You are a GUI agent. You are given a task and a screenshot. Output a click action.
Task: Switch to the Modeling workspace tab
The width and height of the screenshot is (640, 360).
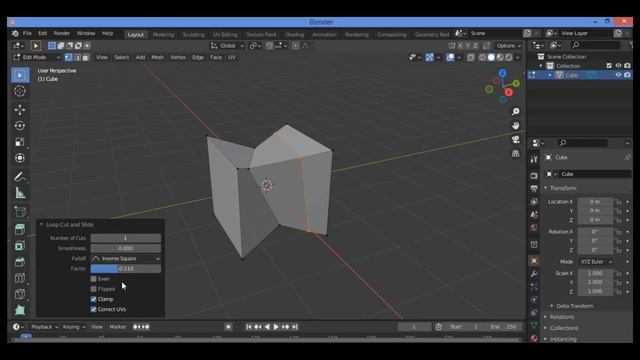(163, 35)
